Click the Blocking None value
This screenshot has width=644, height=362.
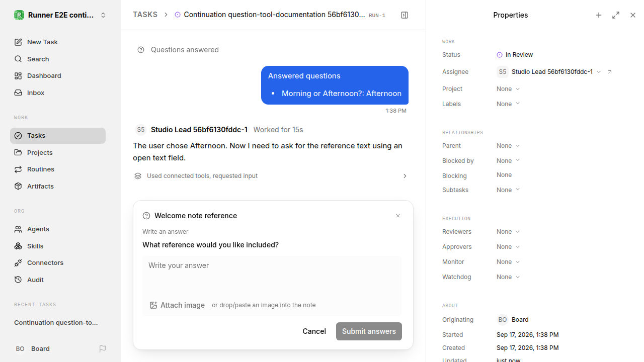504,175
